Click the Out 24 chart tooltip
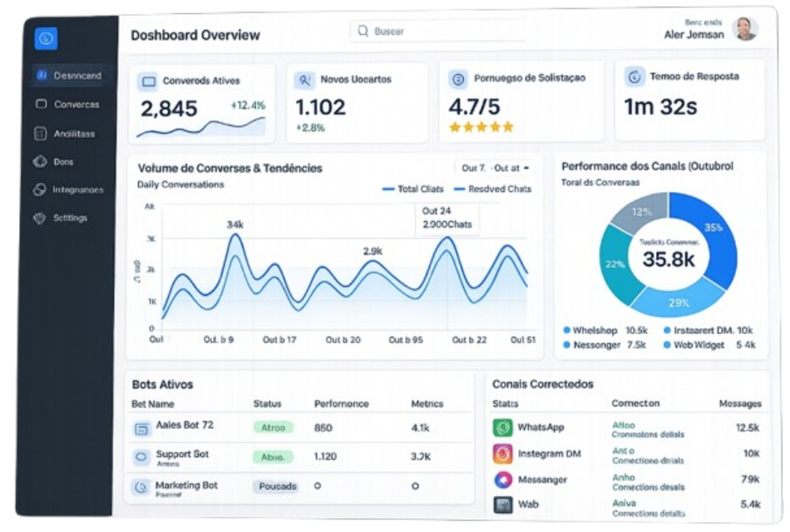Image resolution: width=790 pixels, height=532 pixels. point(447,218)
